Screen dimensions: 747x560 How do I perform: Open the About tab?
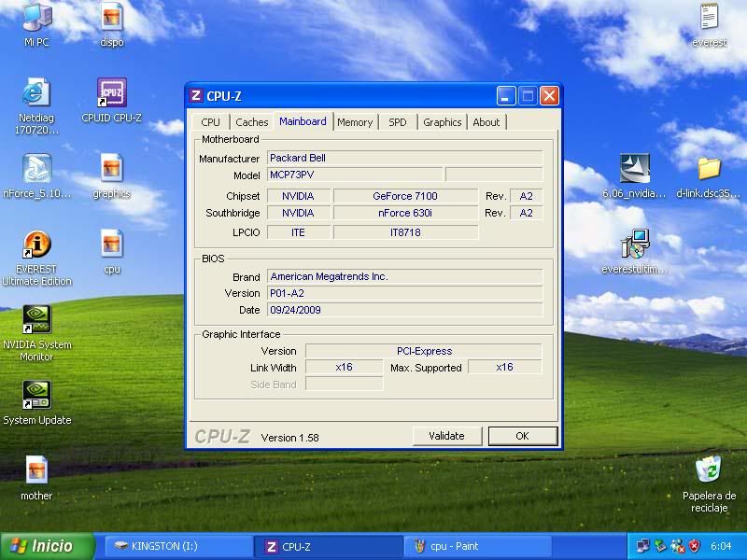pos(486,122)
